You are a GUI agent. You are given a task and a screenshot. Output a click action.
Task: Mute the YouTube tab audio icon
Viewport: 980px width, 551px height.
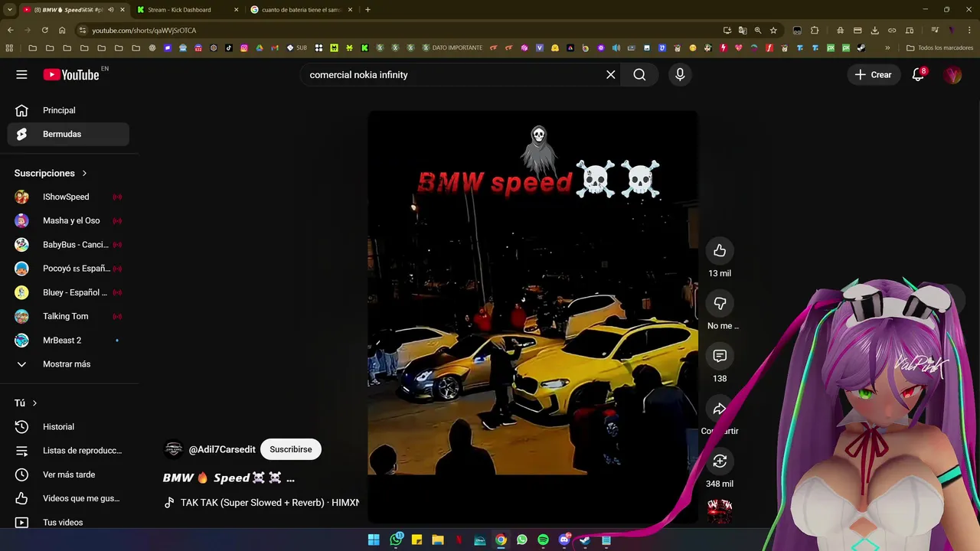pyautogui.click(x=110, y=10)
